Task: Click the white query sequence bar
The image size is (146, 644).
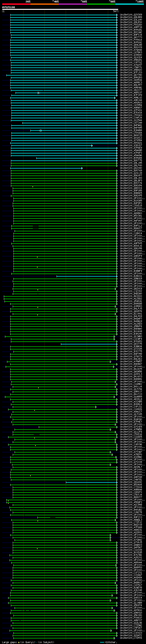Action: click(60, 9)
